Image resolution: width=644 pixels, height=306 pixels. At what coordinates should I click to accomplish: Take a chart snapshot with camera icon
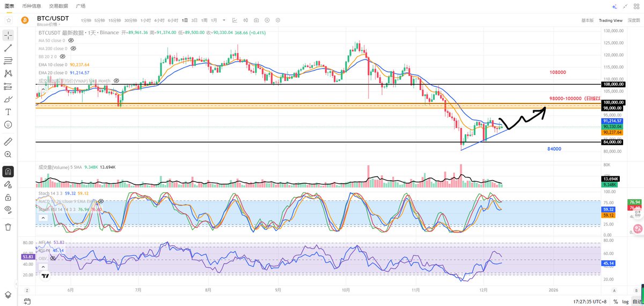pos(257,20)
